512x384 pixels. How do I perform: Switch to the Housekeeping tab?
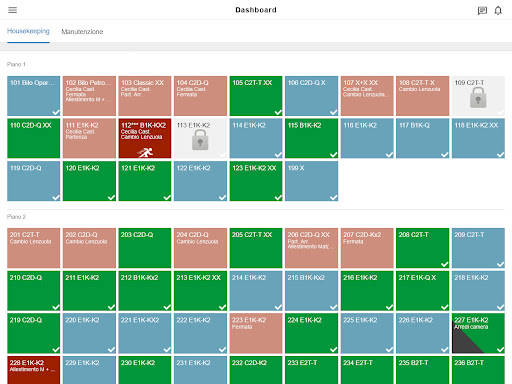coord(28,31)
